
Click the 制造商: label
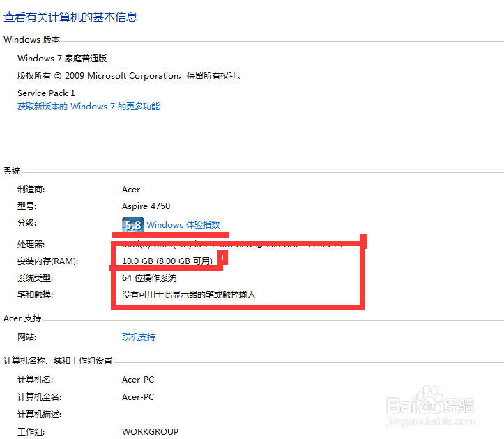(x=31, y=190)
